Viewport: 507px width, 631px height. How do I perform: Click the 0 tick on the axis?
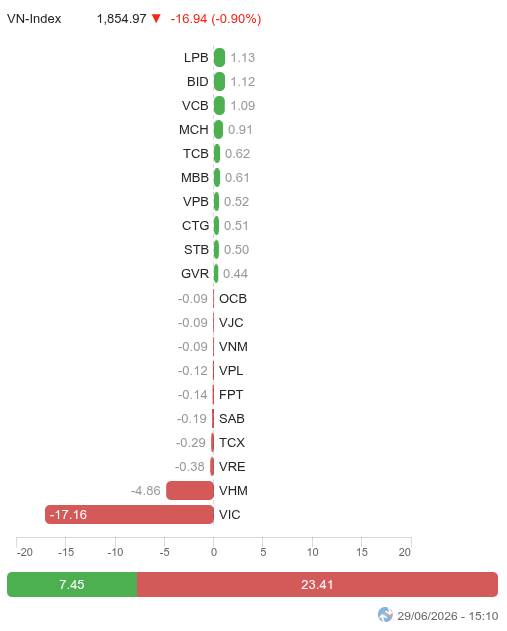click(x=214, y=552)
